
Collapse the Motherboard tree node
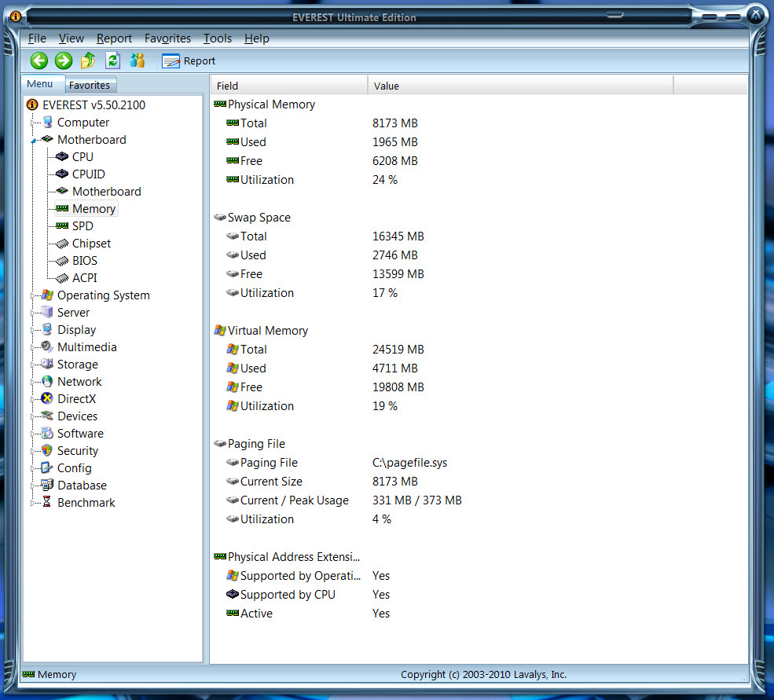click(33, 141)
